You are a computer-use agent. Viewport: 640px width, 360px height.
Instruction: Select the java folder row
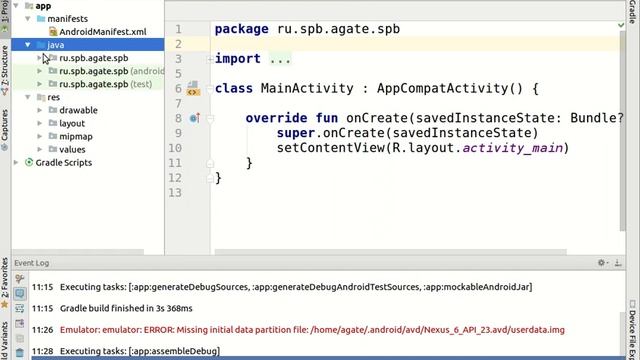tap(88, 45)
